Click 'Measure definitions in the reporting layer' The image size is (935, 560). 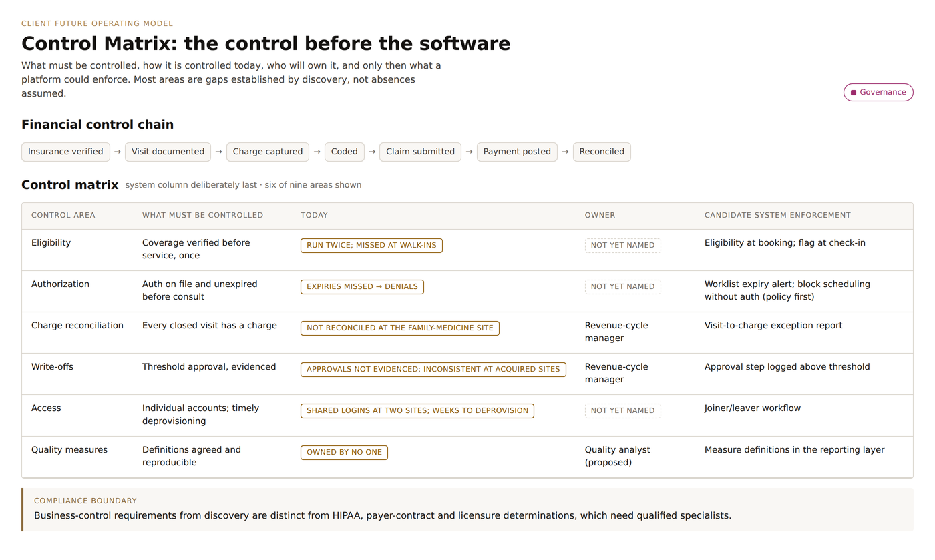click(x=795, y=450)
